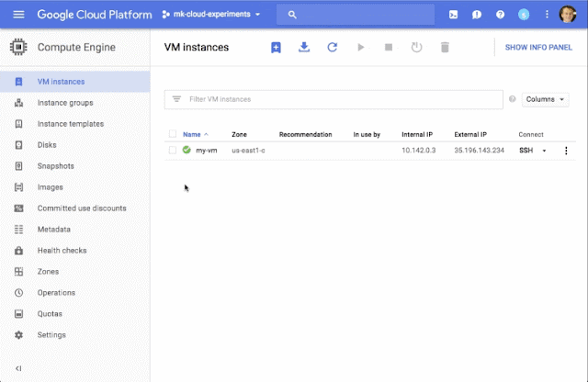
Task: Click the us-east1-c zone cell
Action: (248, 151)
